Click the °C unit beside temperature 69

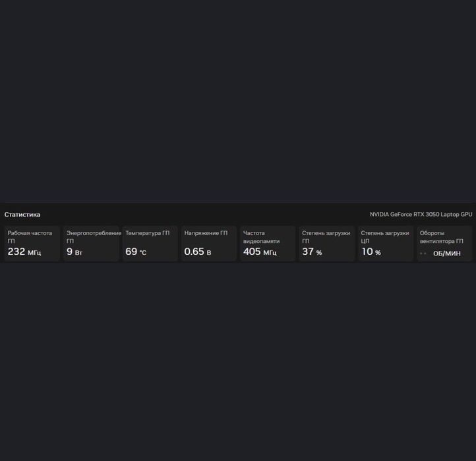[x=143, y=253]
